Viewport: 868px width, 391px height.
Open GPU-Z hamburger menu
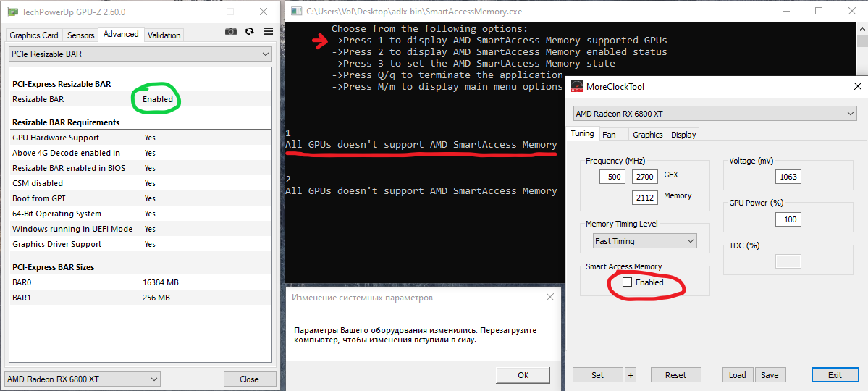268,32
